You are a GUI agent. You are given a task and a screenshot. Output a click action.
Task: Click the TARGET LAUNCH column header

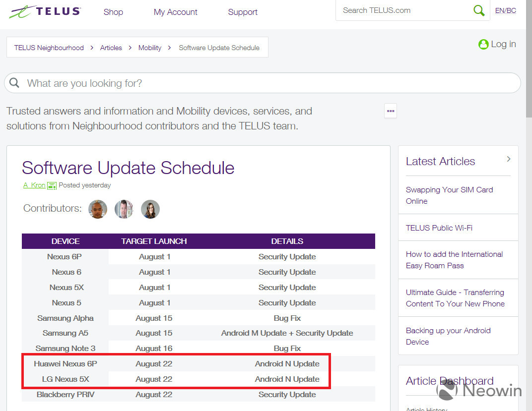pos(154,241)
